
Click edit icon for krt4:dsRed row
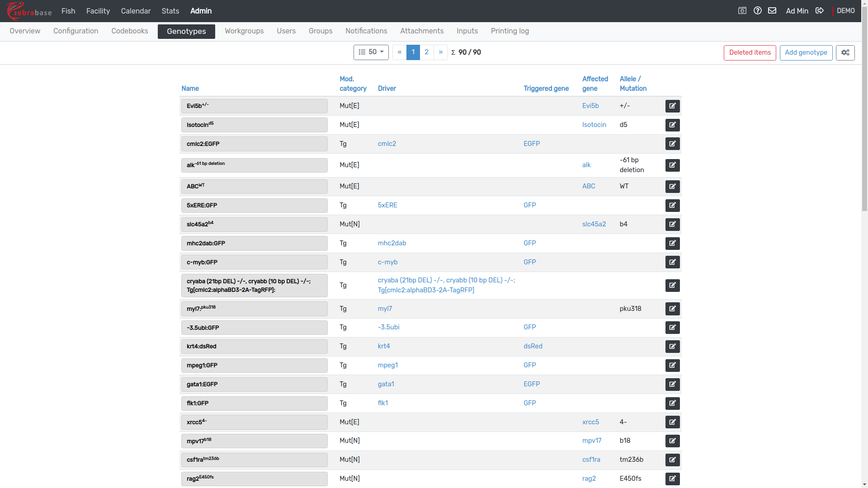(x=672, y=347)
